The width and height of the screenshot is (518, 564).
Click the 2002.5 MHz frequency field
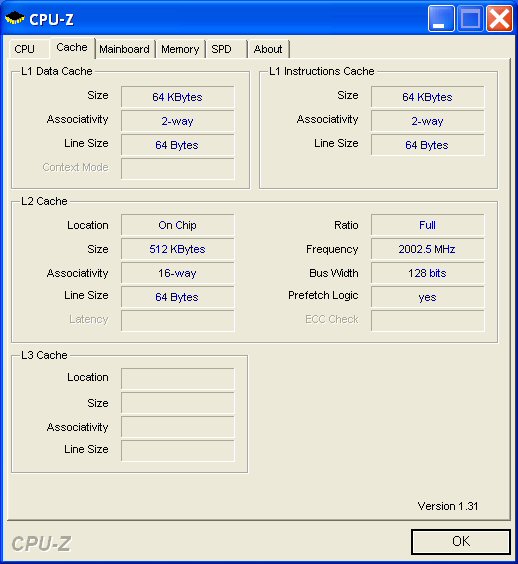pos(427,249)
